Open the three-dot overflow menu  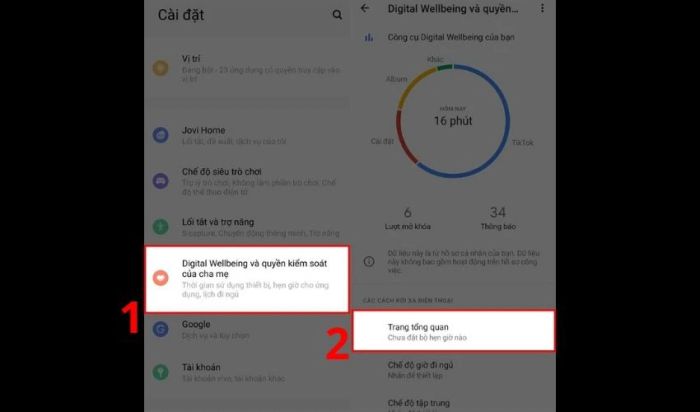point(542,8)
